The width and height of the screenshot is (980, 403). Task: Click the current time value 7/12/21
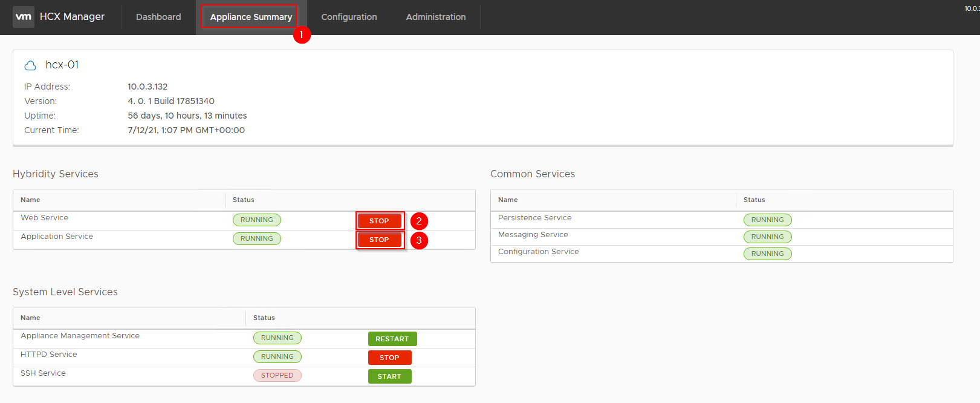pos(186,130)
